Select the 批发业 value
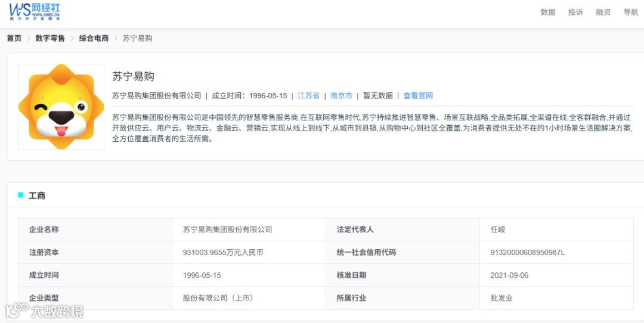The image size is (644, 323). pyautogui.click(x=501, y=298)
